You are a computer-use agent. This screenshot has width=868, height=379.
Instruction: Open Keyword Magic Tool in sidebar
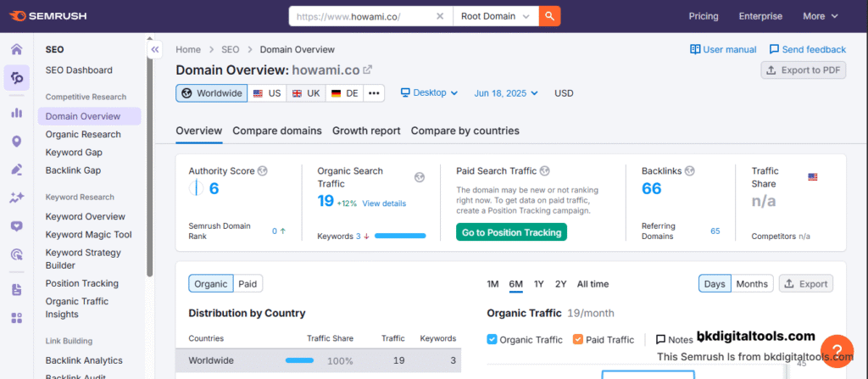pyautogui.click(x=88, y=234)
